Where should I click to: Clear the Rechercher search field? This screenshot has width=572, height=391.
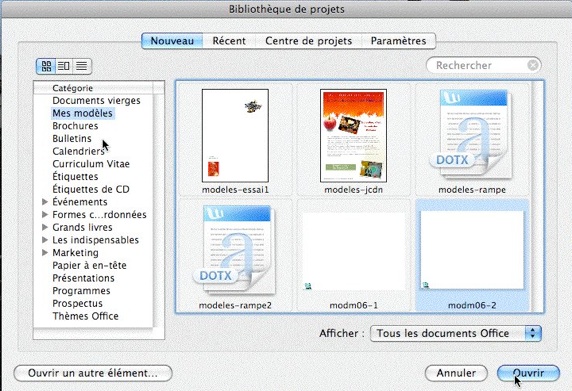click(x=533, y=65)
